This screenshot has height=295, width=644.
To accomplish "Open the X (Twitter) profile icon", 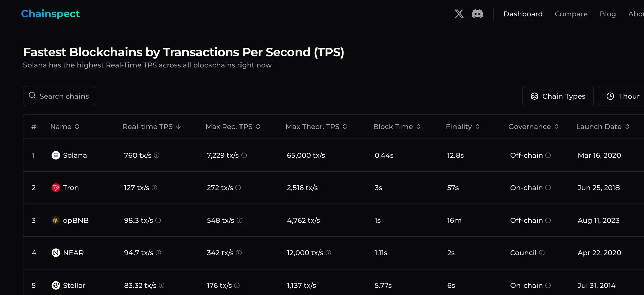I will coord(459,14).
